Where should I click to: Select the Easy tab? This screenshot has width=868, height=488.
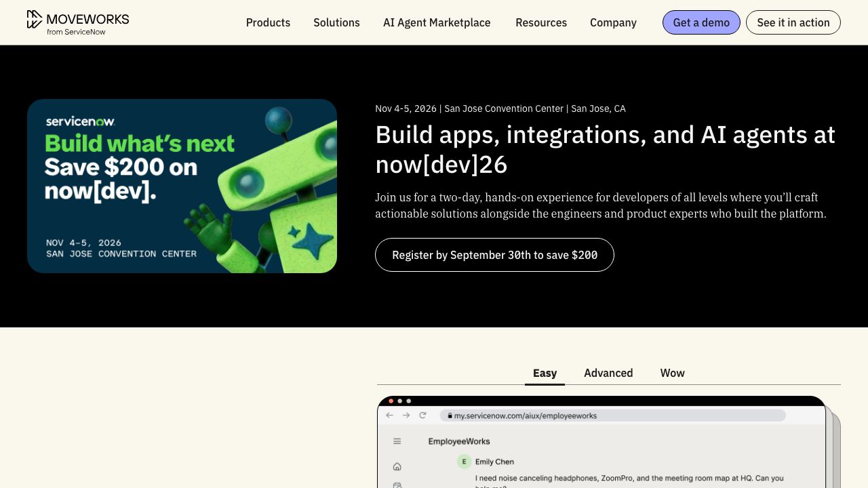click(545, 373)
